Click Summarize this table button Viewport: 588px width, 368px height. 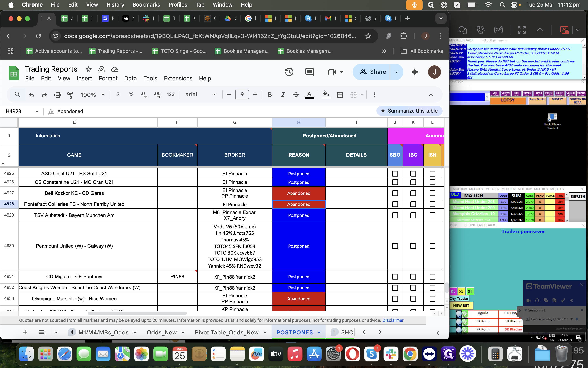pos(409,111)
